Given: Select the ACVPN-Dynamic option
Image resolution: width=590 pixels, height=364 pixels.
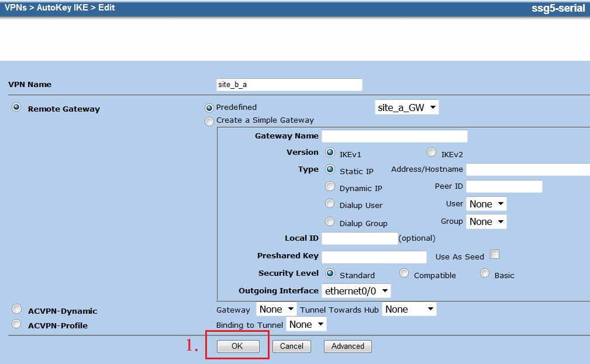Looking at the screenshot, I should tap(16, 308).
